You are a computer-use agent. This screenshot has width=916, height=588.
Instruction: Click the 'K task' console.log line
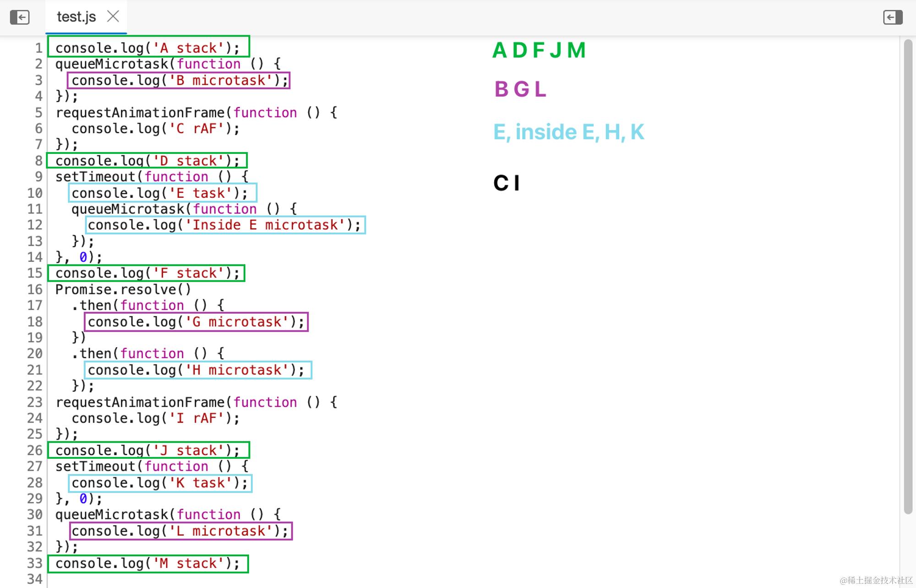coord(159,483)
